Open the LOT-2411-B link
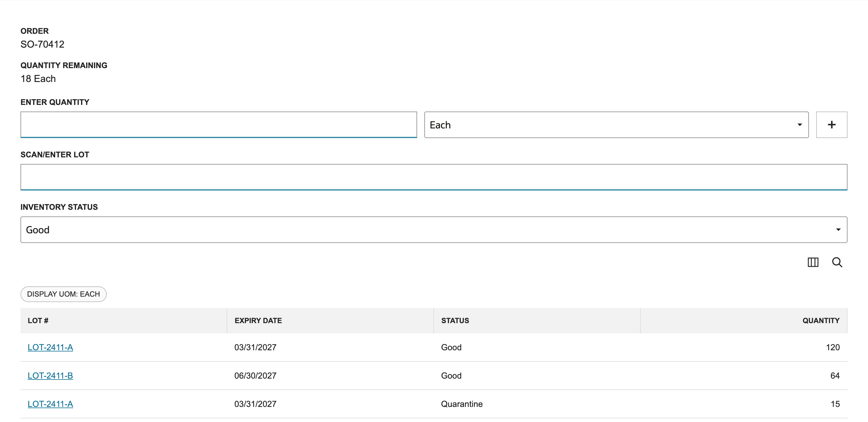The image size is (868, 422). 50,376
